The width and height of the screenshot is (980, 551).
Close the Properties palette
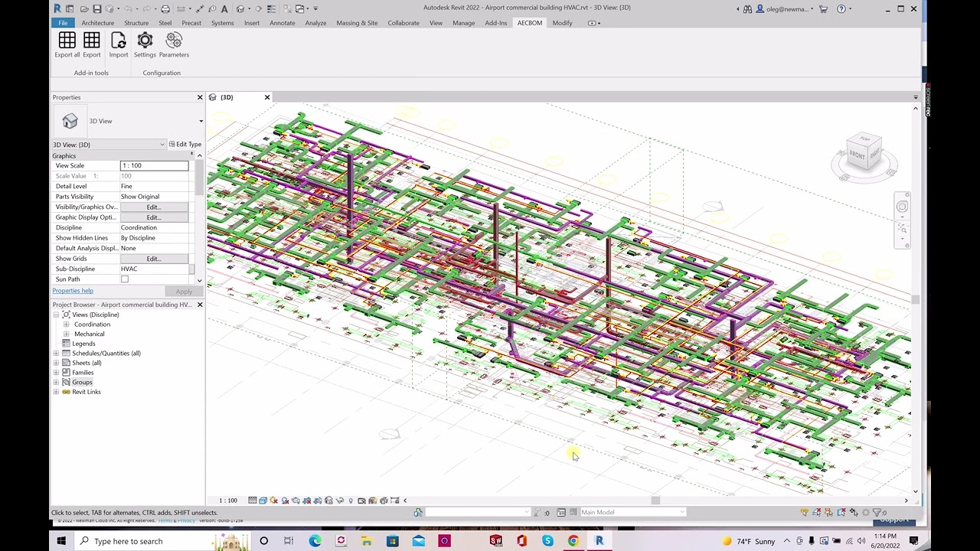200,97
